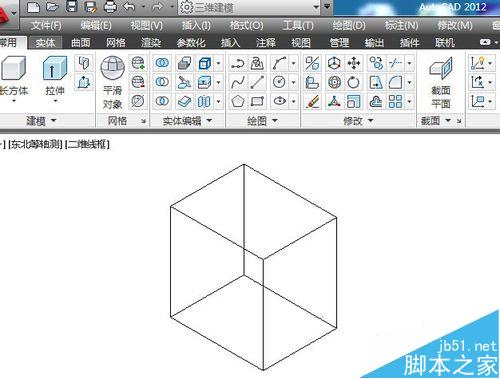Open the Array tool dropdown arrow
Image resolution: width=500 pixels, height=379 pixels.
coord(410,101)
